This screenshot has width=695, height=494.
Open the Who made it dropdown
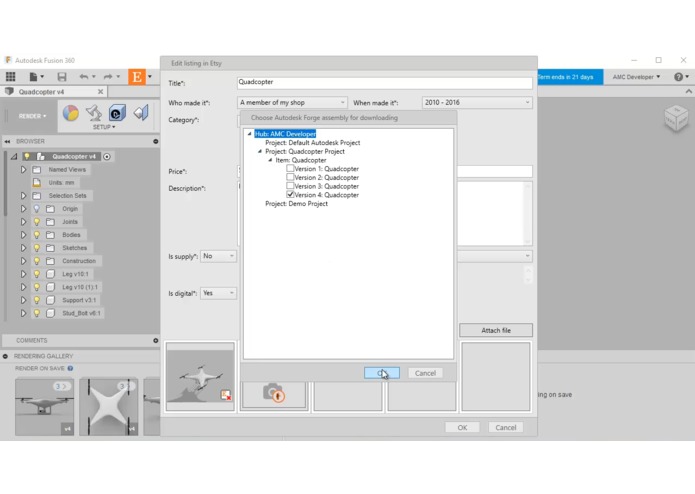pos(292,102)
